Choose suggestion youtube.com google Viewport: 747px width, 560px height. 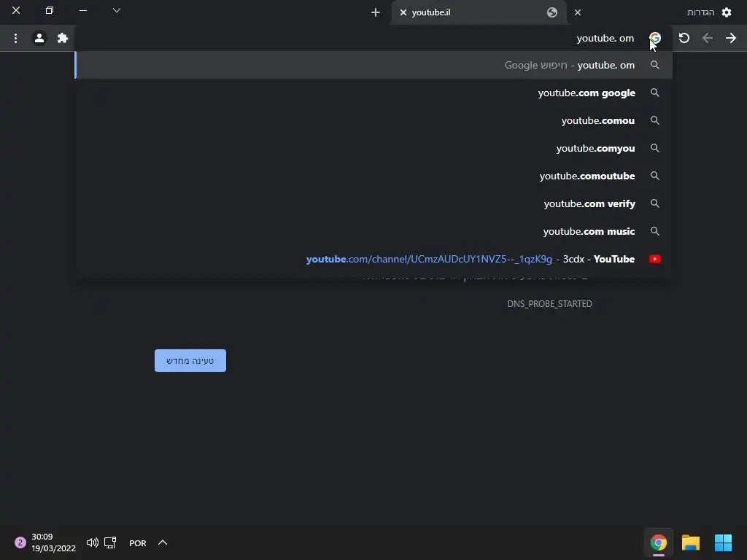pos(373,93)
